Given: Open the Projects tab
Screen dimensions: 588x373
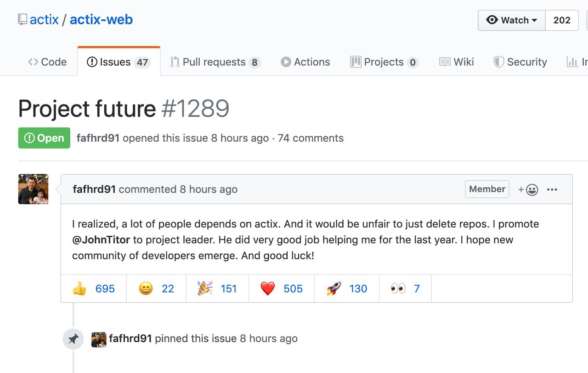Looking at the screenshot, I should click(x=384, y=62).
